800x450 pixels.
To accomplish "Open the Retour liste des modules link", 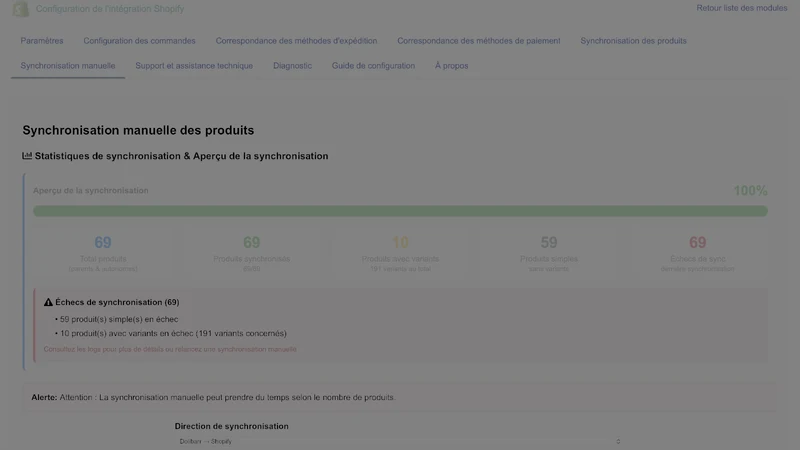I will (x=741, y=8).
